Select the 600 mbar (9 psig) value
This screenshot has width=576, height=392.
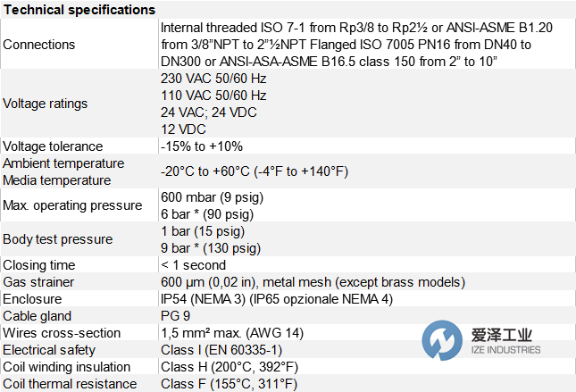point(212,197)
